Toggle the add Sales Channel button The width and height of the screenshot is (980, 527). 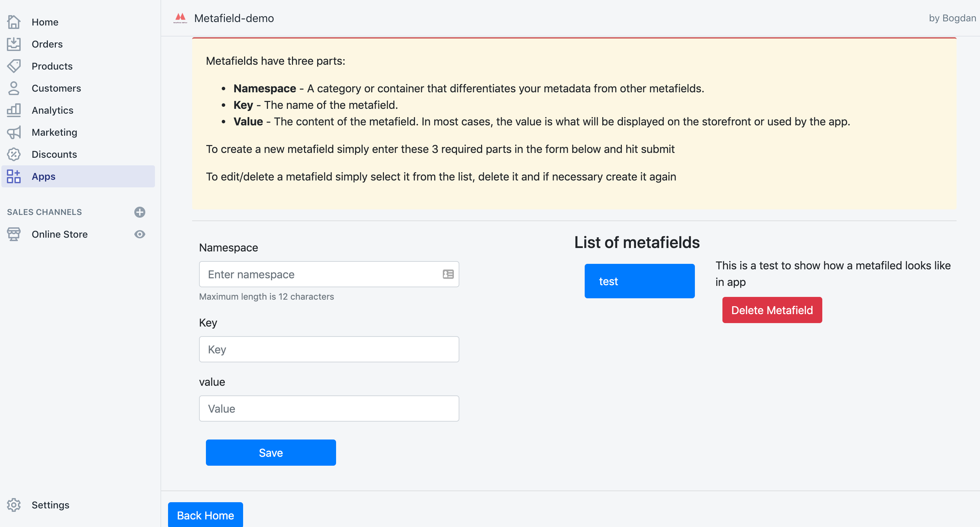139,211
